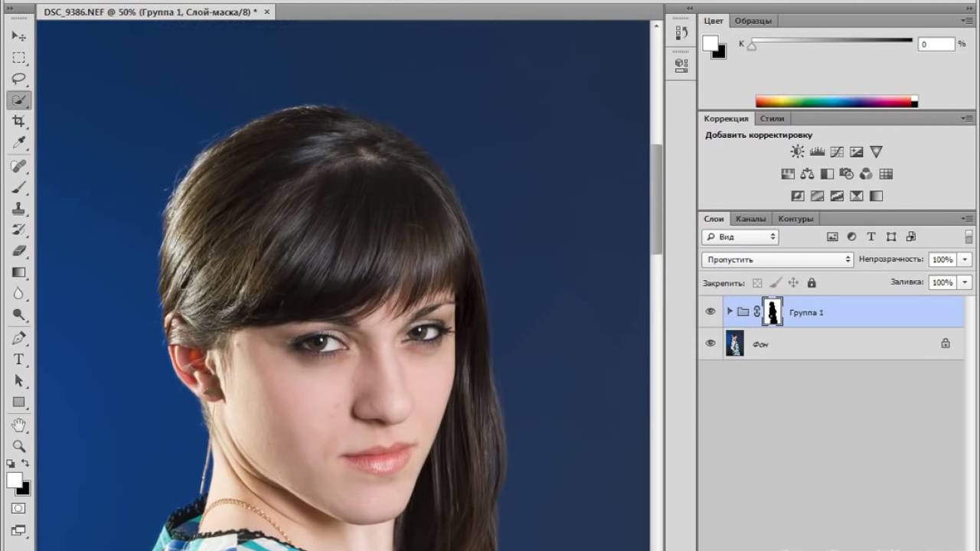Add a Curves adjustment
This screenshot has width=980, height=551.
pos(837,152)
